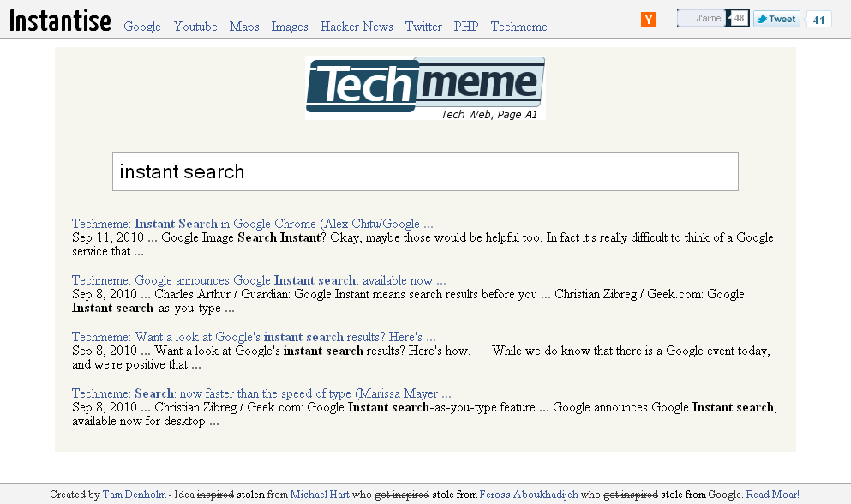Open the Techmeme logo image
851x504 pixels.
[x=425, y=88]
